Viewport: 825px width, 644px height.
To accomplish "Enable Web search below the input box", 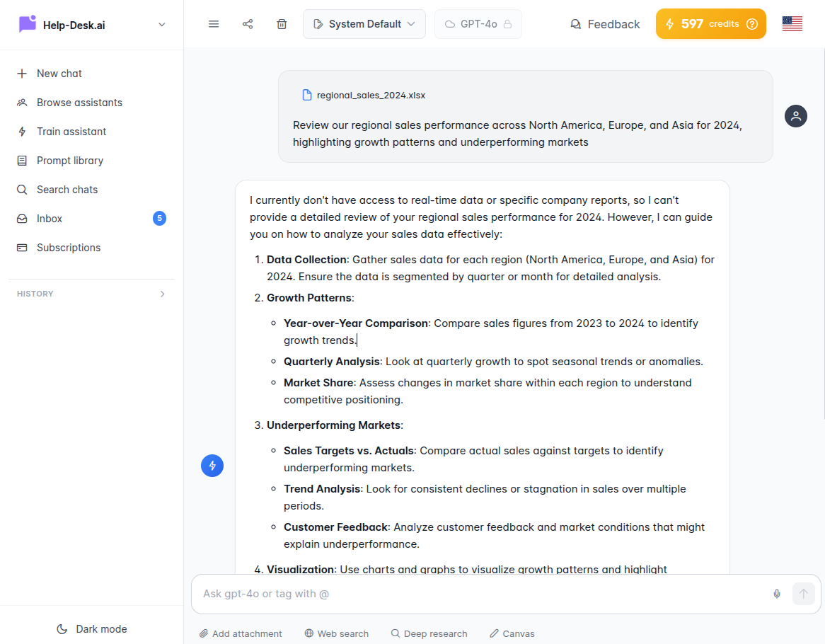I will tap(336, 633).
